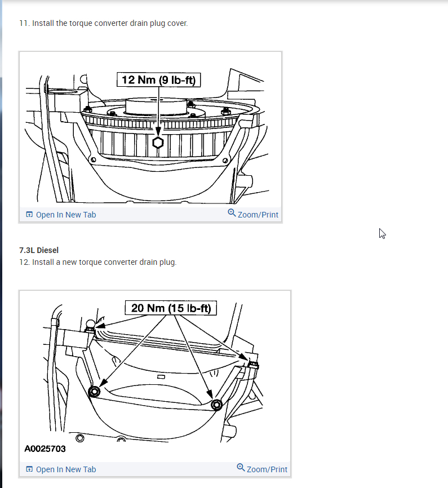Viewport: 448px width, 488px height.
Task: Click Zoom/Print under A0025703 diagram
Action: click(x=262, y=469)
